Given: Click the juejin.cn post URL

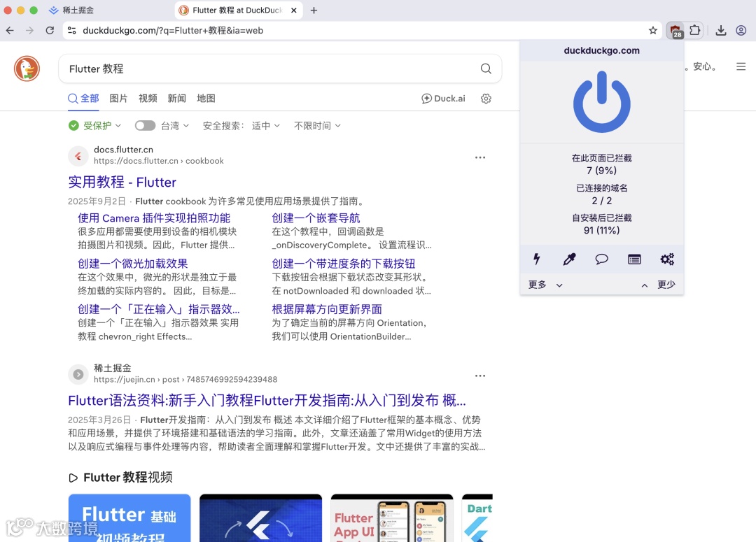Looking at the screenshot, I should tap(185, 380).
